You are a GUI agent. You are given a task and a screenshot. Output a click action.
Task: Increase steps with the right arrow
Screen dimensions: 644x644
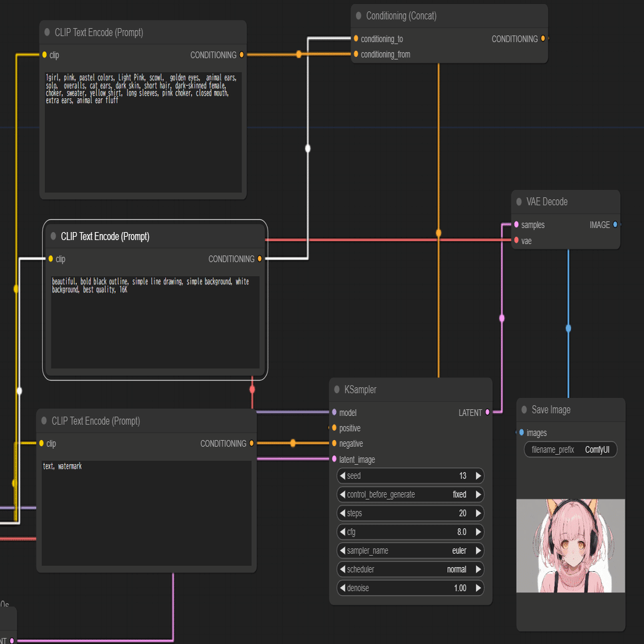pyautogui.click(x=478, y=513)
